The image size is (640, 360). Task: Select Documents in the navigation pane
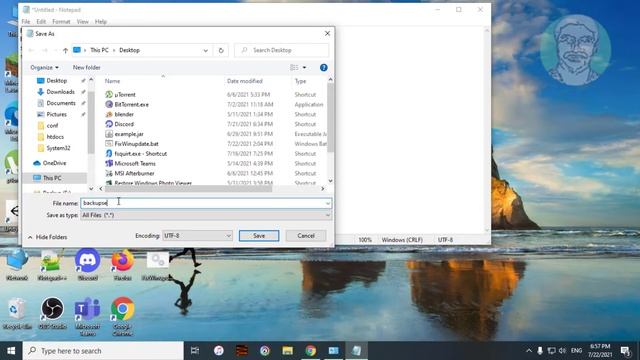pyautogui.click(x=61, y=103)
